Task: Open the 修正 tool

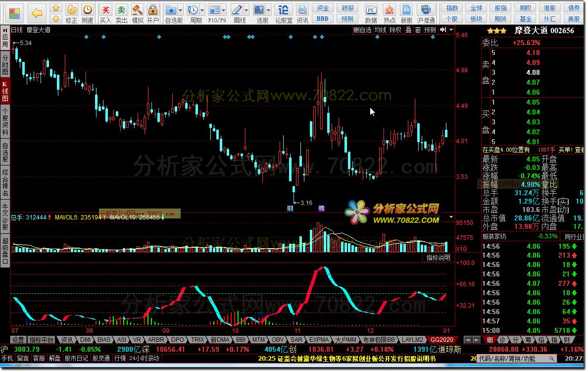Action: [x=72, y=13]
